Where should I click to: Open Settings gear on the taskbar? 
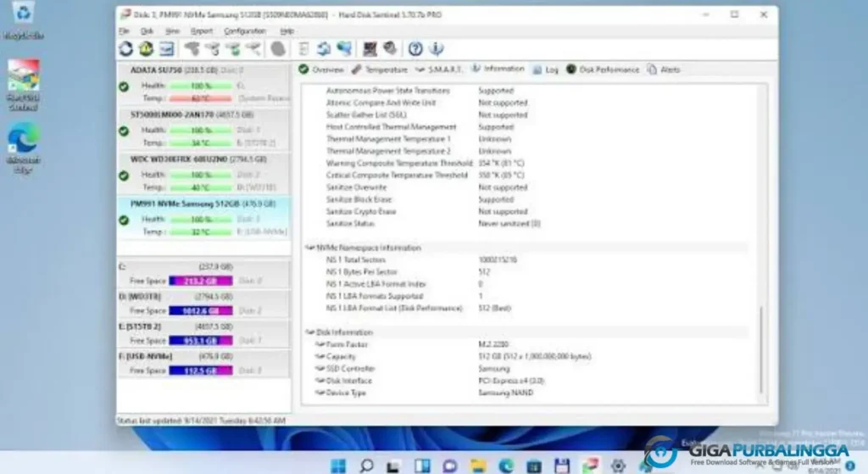pyautogui.click(x=618, y=466)
